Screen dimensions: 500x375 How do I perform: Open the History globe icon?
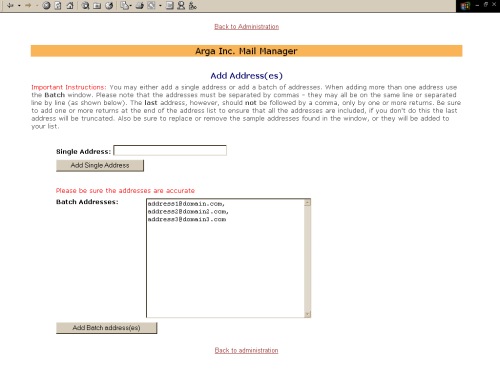pos(109,5)
